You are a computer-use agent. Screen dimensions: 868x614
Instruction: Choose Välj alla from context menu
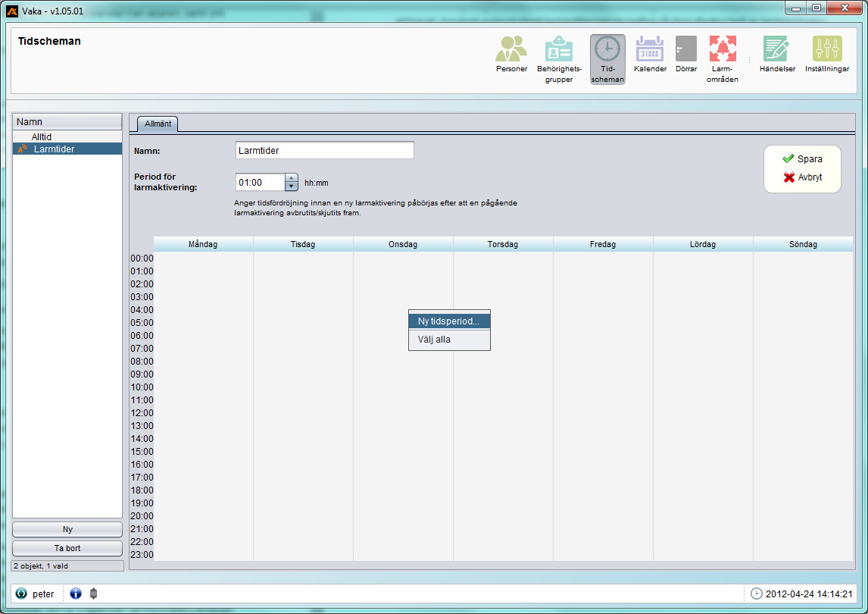[449, 339]
